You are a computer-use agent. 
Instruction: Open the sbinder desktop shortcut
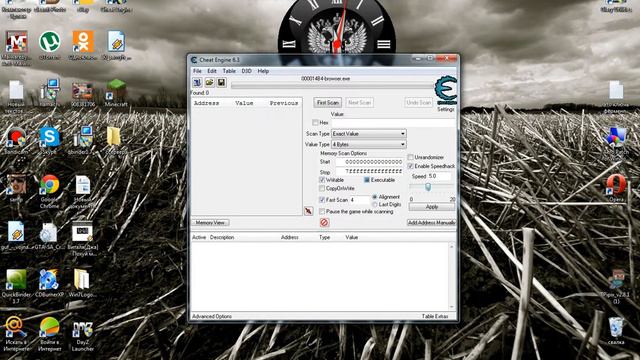(83, 140)
